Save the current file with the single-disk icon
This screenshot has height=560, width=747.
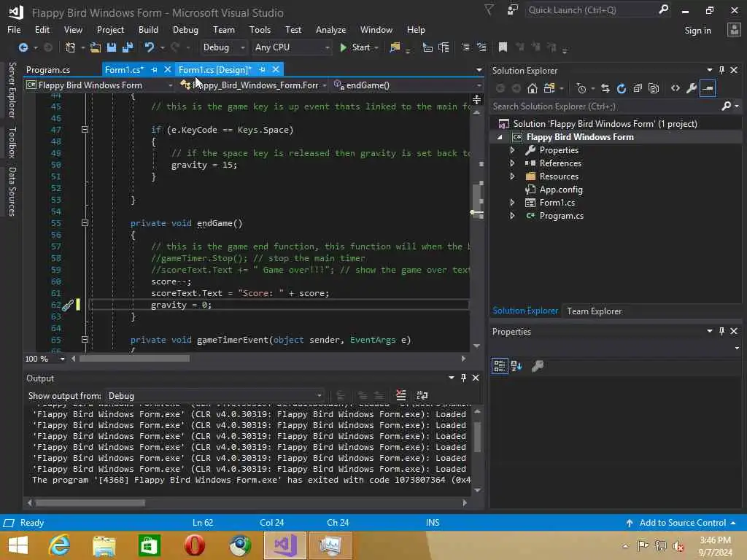(x=112, y=47)
